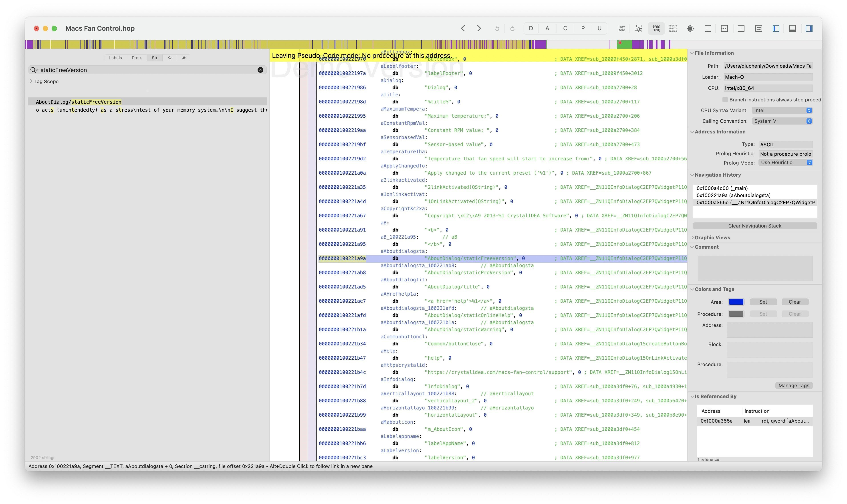This screenshot has width=847, height=504.
Task: Open the search options magnifier dropdown
Action: pos(34,70)
